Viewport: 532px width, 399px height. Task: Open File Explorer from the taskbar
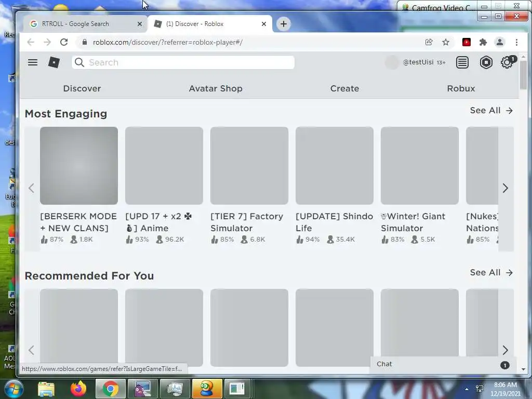46,389
